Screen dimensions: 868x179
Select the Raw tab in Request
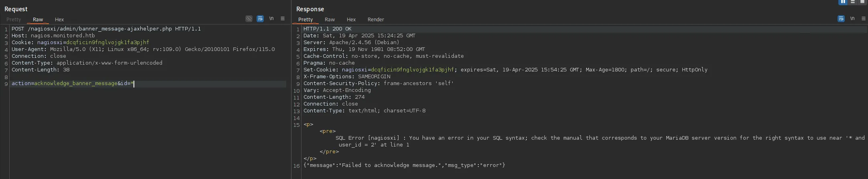point(38,20)
